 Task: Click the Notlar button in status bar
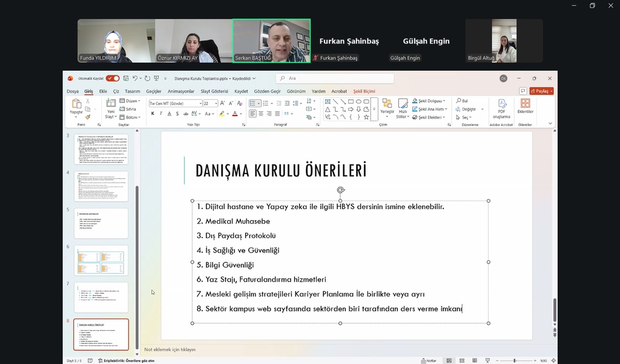pyautogui.click(x=429, y=360)
